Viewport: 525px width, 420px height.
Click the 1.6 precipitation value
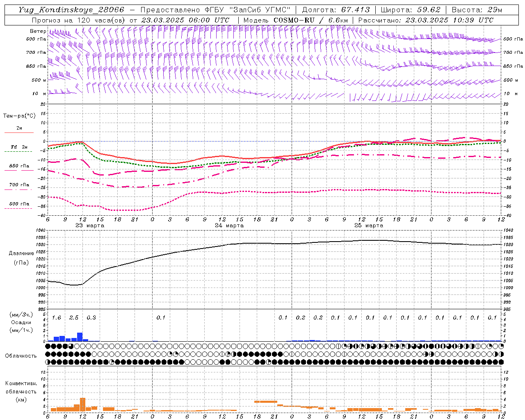tap(57, 318)
